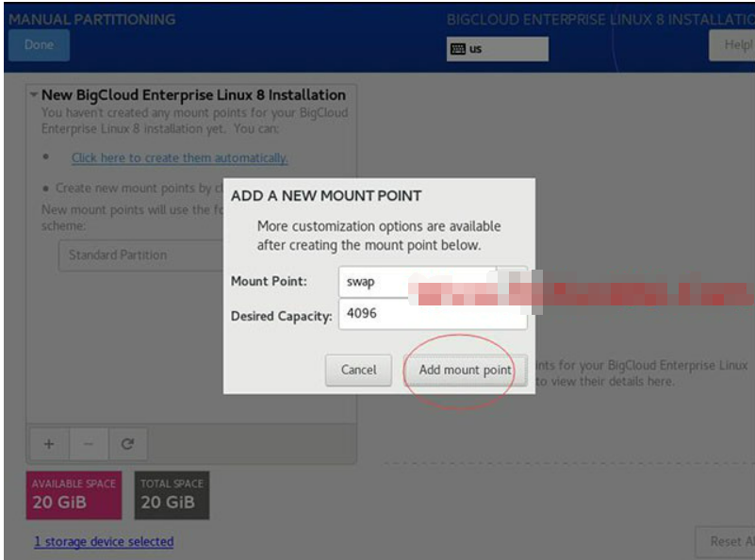Open 1 storage device selected link
755x560 pixels.
point(104,542)
